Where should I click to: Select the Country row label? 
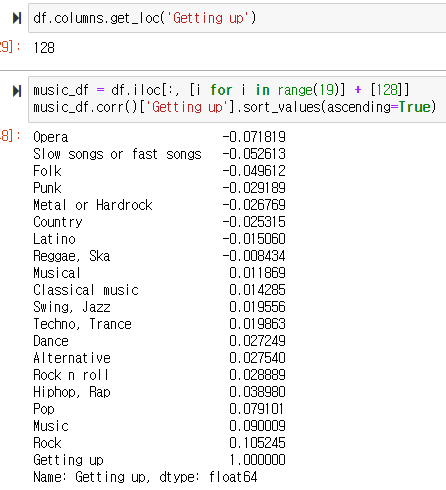point(58,222)
